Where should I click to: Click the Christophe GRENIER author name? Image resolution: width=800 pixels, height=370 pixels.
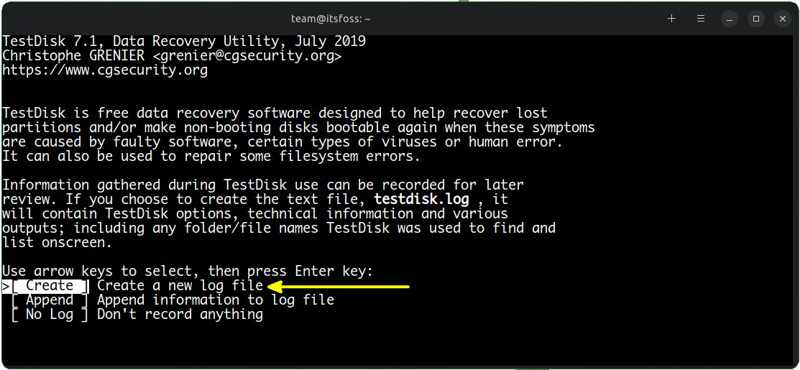coord(73,56)
